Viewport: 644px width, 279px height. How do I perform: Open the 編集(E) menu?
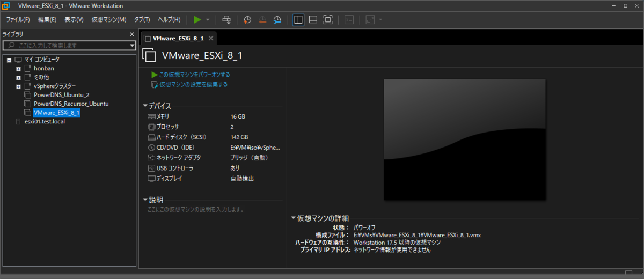tap(47, 20)
